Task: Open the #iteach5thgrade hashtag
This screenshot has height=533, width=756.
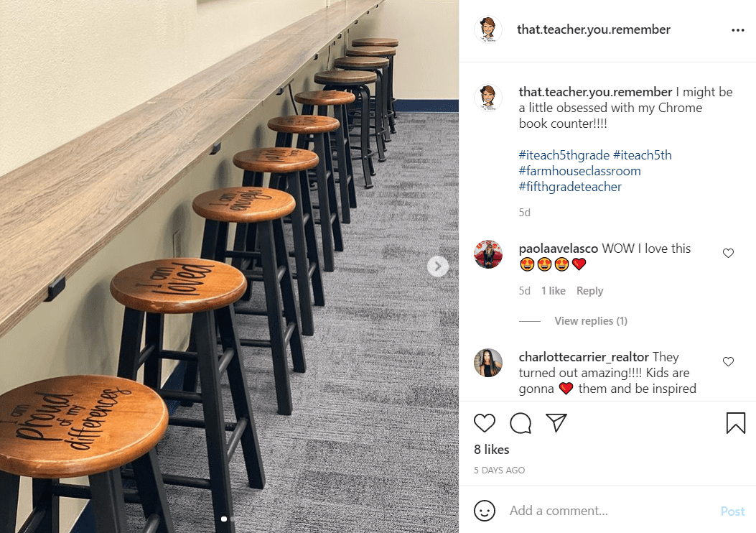Action: point(564,155)
